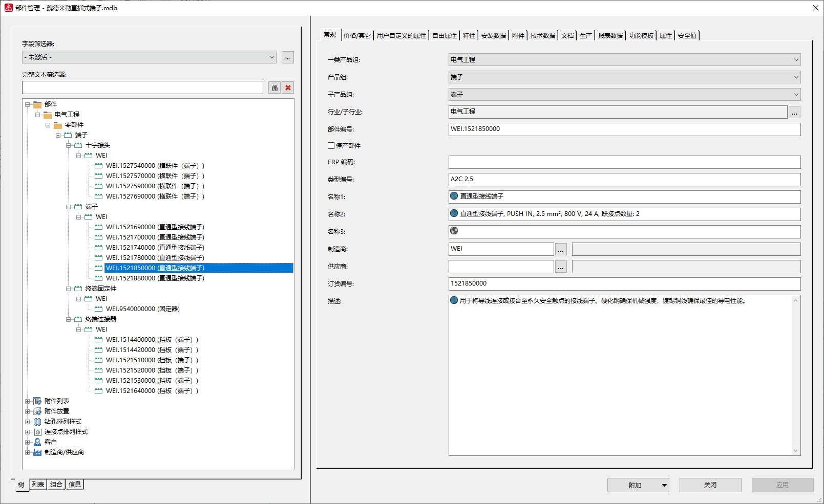Viewport: 824px width, 504px height.
Task: Click the 类型编号 field showing A2C 2.5
Action: (624, 180)
